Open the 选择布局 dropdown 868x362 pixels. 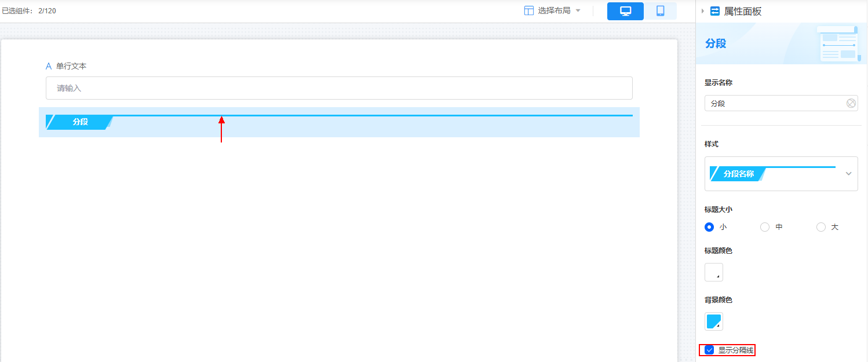click(552, 10)
